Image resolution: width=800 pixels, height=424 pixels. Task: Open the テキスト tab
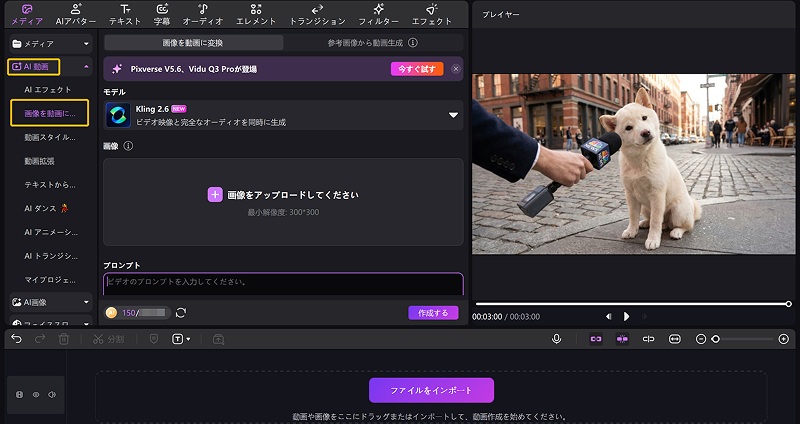[x=125, y=15]
